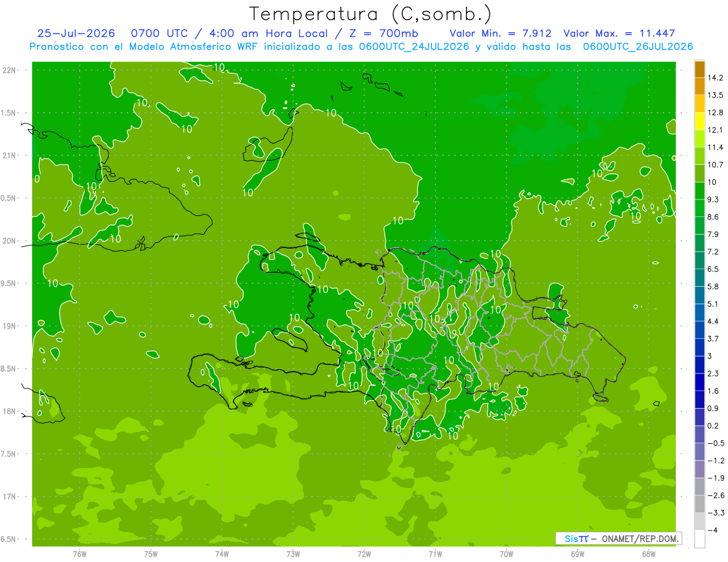Click the yellow legend swatch between 12.1 and 12.8
Image resolution: width=728 pixels, height=562 pixels.
[699, 121]
